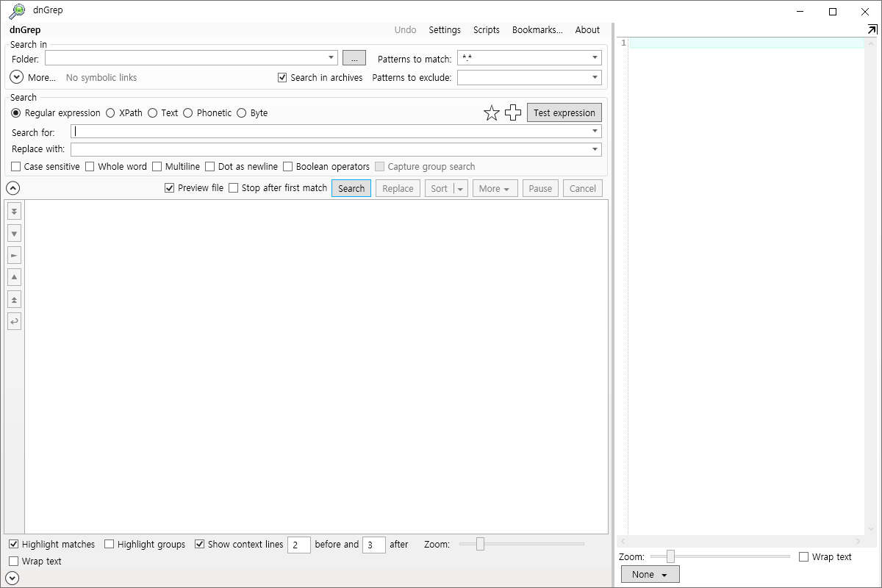The width and height of the screenshot is (882, 588).
Task: Expand the bottom status circled chevron
Action: click(12, 578)
